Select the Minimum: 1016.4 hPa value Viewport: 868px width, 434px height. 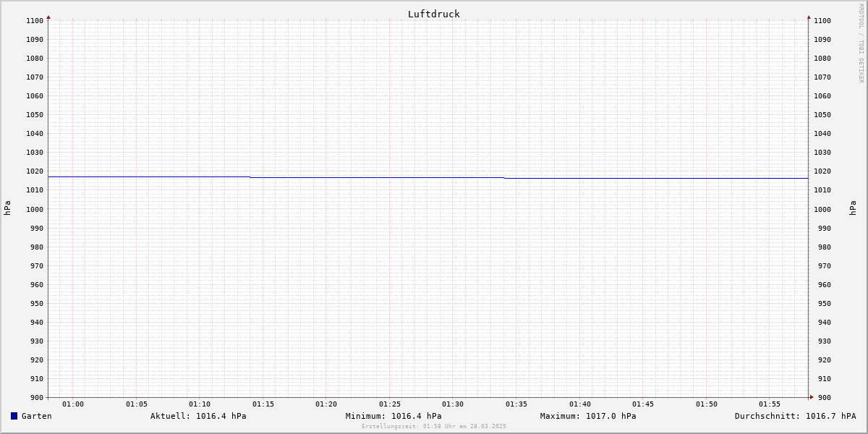393,416
